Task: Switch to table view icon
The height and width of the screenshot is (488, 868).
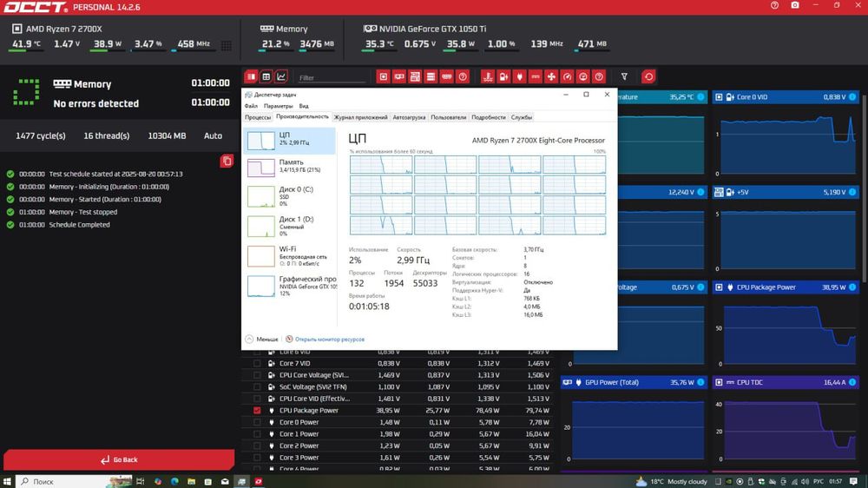Action: [x=266, y=77]
